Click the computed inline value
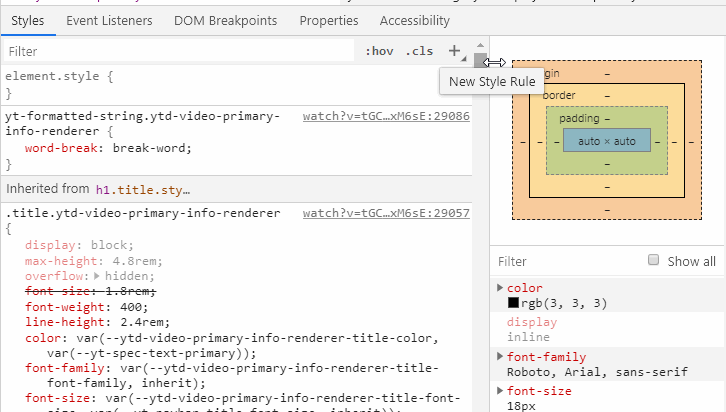The width and height of the screenshot is (726, 412). (528, 337)
